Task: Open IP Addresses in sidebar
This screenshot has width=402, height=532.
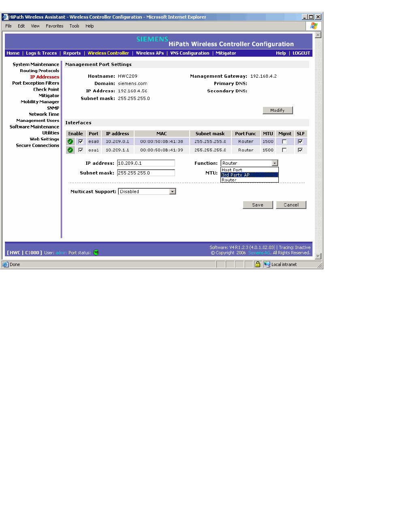Action: 45,77
